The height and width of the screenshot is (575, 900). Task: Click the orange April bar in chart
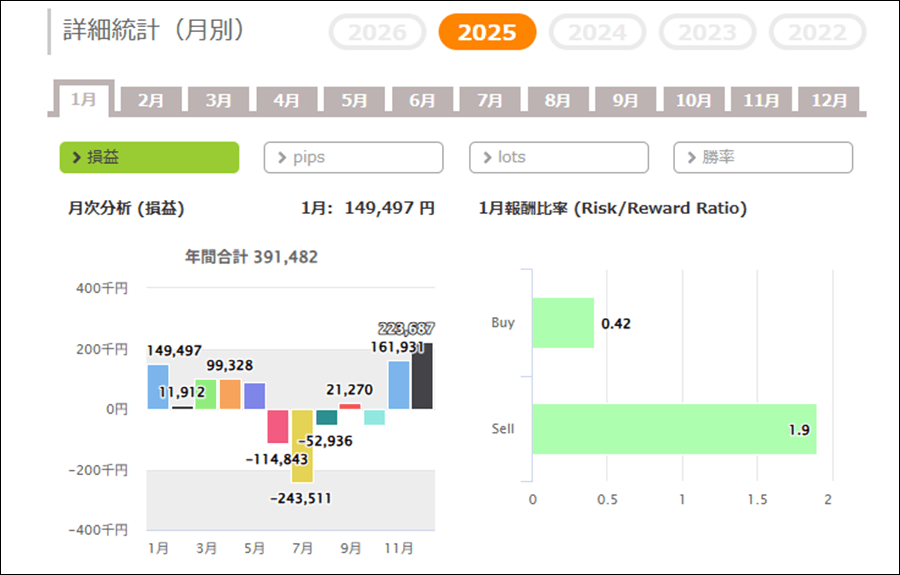(x=230, y=394)
